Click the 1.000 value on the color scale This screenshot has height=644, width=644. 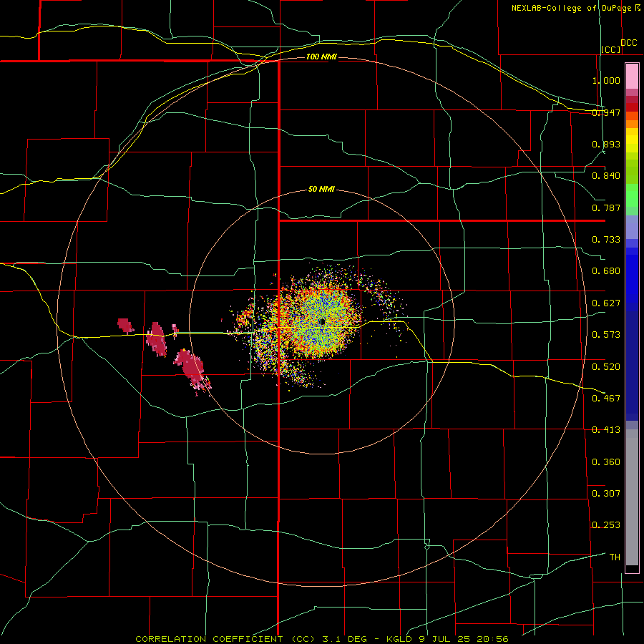pos(606,80)
